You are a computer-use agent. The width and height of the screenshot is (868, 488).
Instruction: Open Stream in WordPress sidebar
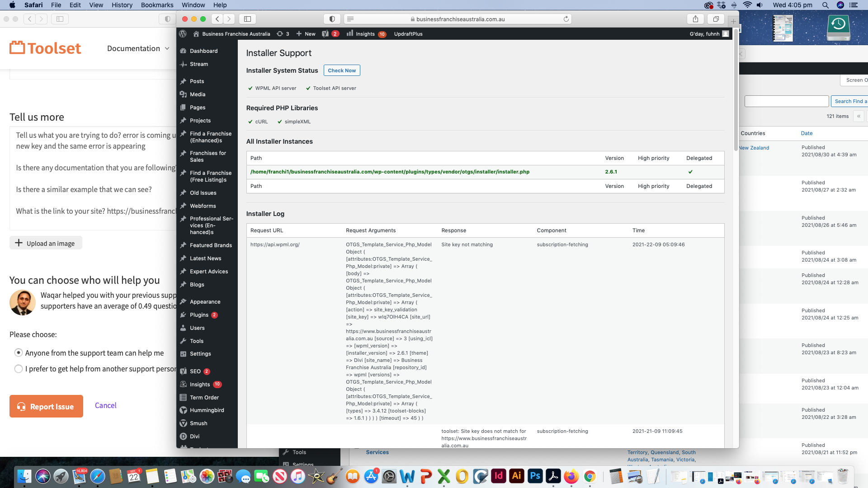point(199,64)
